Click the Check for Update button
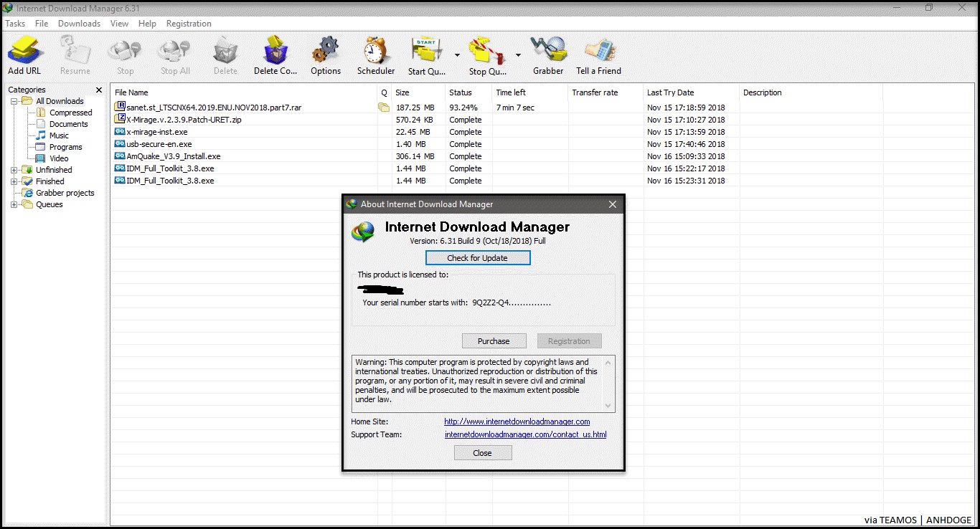Image resolution: width=980 pixels, height=529 pixels. 478,258
